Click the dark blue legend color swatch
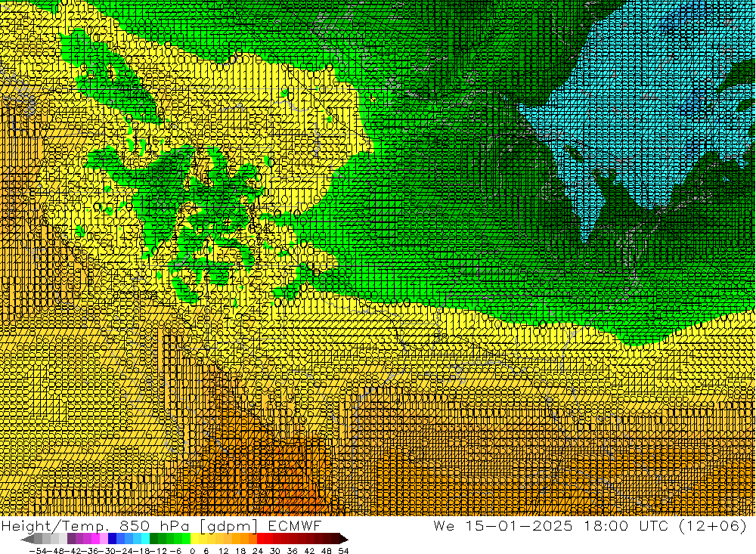Viewport: 756px width, 554px height. pyautogui.click(x=112, y=539)
